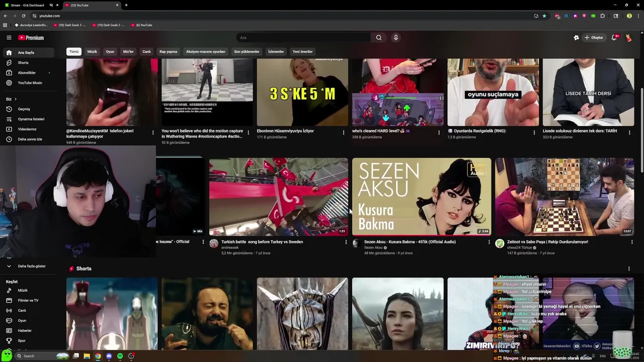Select the Rap yapma filter chip
This screenshot has height=362, width=644.
click(168, 52)
